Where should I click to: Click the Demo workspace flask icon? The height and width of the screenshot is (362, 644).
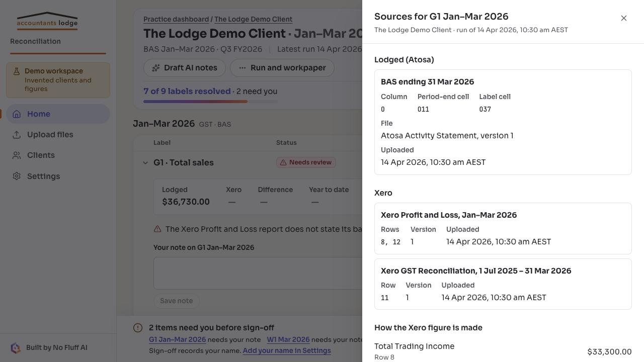pyautogui.click(x=17, y=71)
